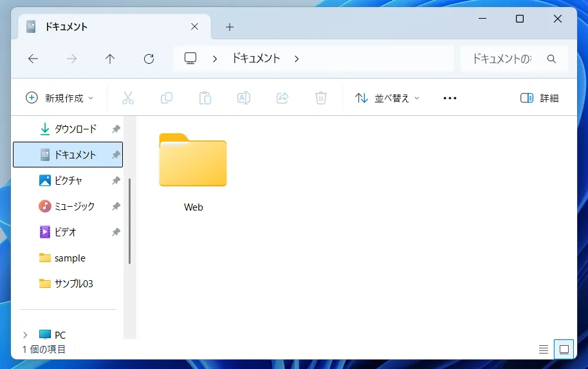Select ドキュメント in the sidebar
The height and width of the screenshot is (369, 588).
point(68,155)
